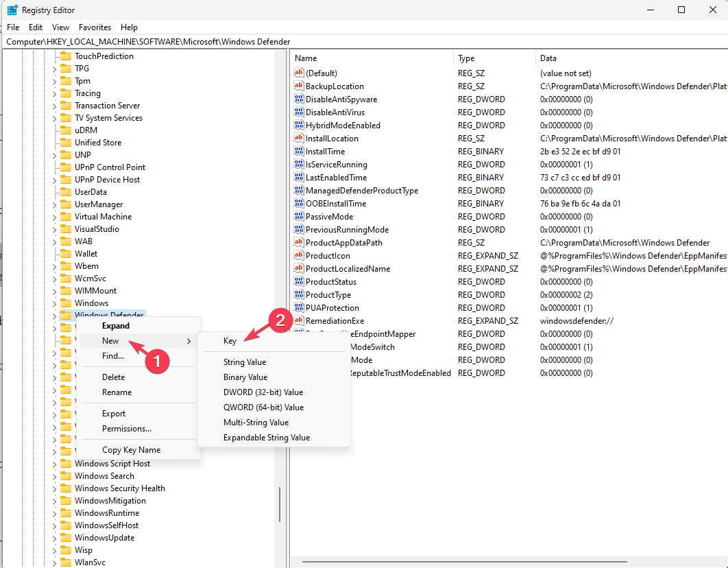The width and height of the screenshot is (728, 568).
Task: Select the VisualStudio key in tree
Action: click(x=97, y=229)
